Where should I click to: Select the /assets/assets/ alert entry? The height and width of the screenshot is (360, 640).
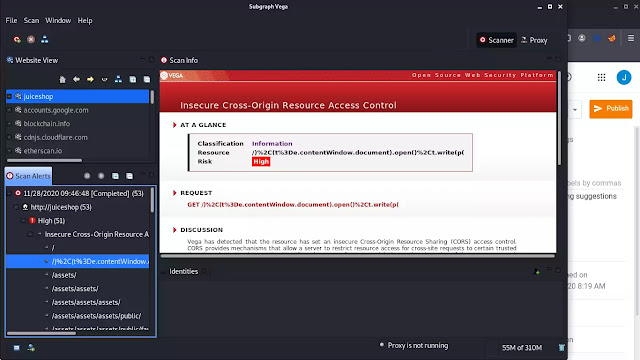tap(75, 289)
